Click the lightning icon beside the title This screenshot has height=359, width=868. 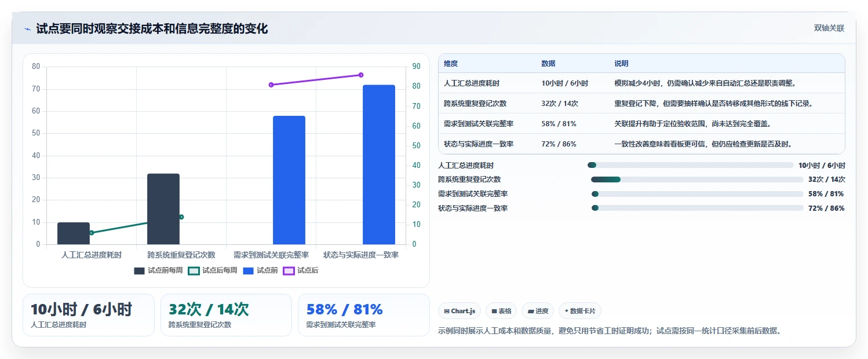(x=27, y=29)
